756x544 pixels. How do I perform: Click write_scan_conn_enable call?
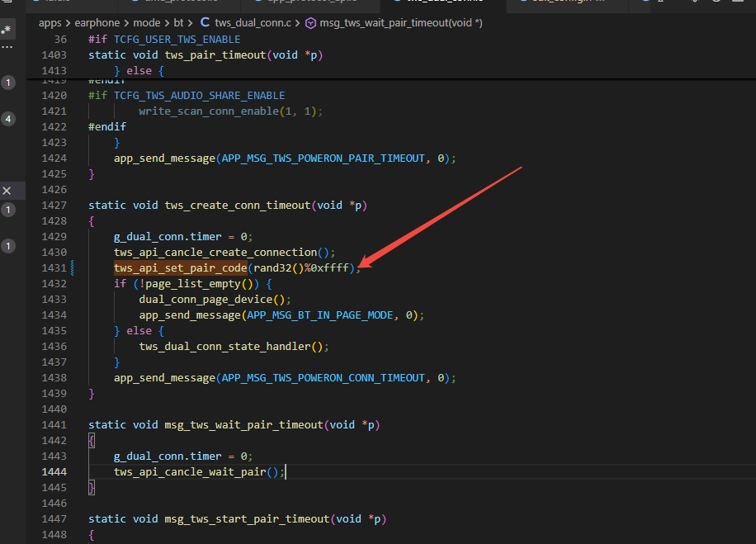(209, 111)
